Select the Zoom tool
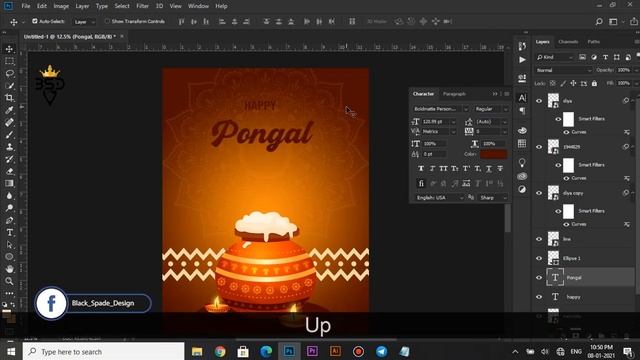 click(9, 281)
